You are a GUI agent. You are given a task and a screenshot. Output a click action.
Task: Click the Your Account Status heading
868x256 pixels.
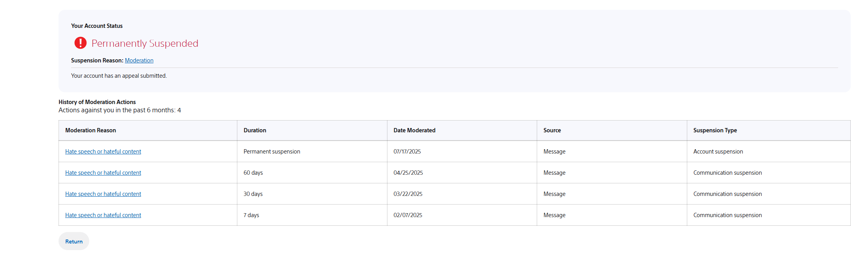[x=97, y=26]
